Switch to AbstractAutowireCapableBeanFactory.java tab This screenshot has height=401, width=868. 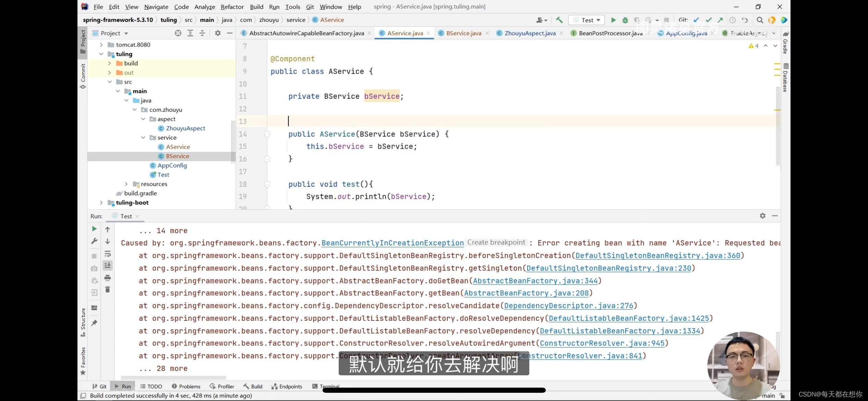point(306,33)
